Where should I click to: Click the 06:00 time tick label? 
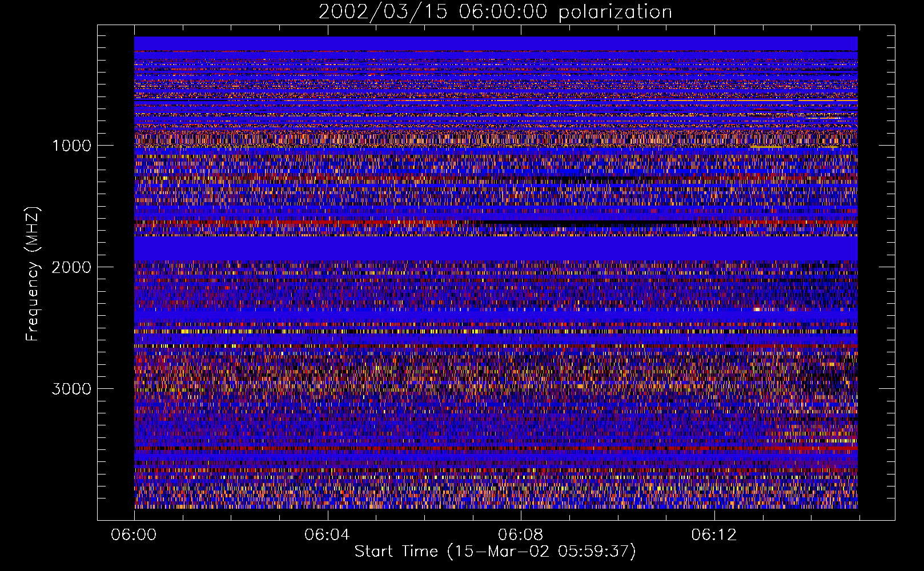click(x=134, y=535)
